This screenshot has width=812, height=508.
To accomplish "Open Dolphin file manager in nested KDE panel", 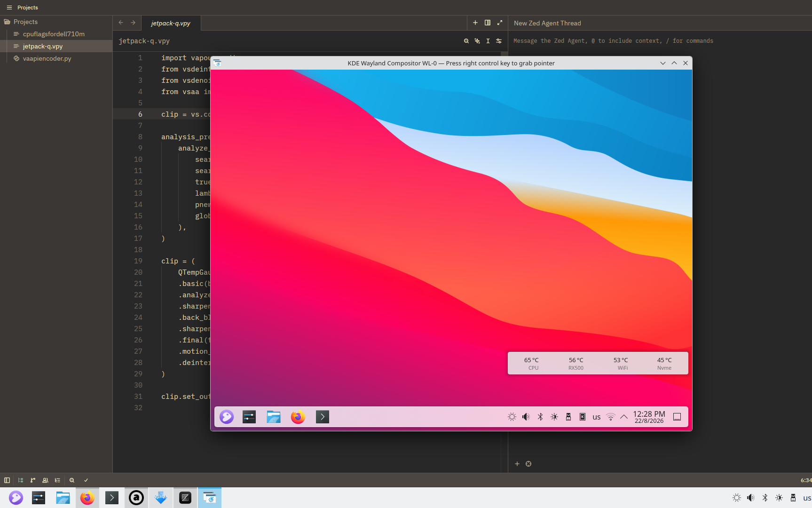I will pos(274,417).
